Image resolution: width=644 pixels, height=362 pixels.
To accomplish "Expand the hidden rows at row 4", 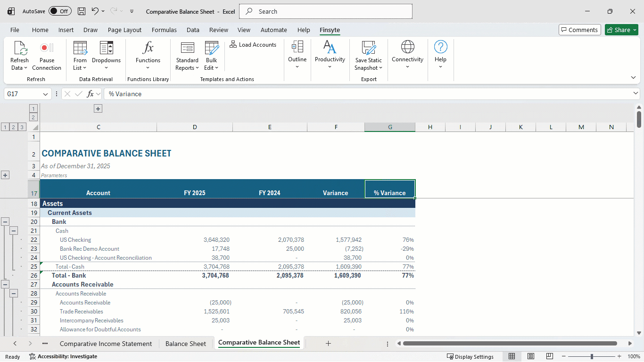I will tap(5, 175).
